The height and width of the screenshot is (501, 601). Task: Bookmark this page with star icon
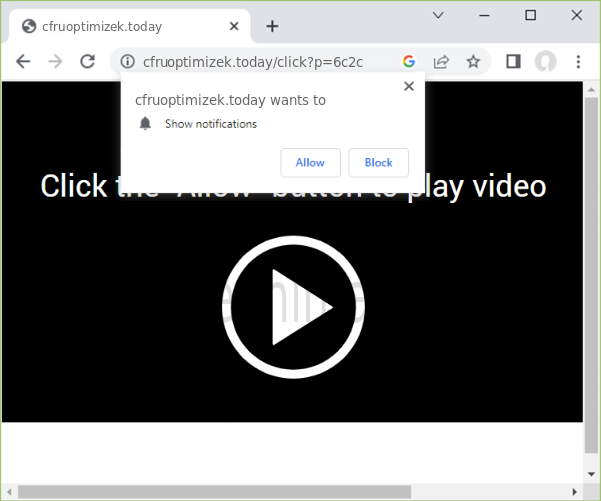click(x=473, y=61)
